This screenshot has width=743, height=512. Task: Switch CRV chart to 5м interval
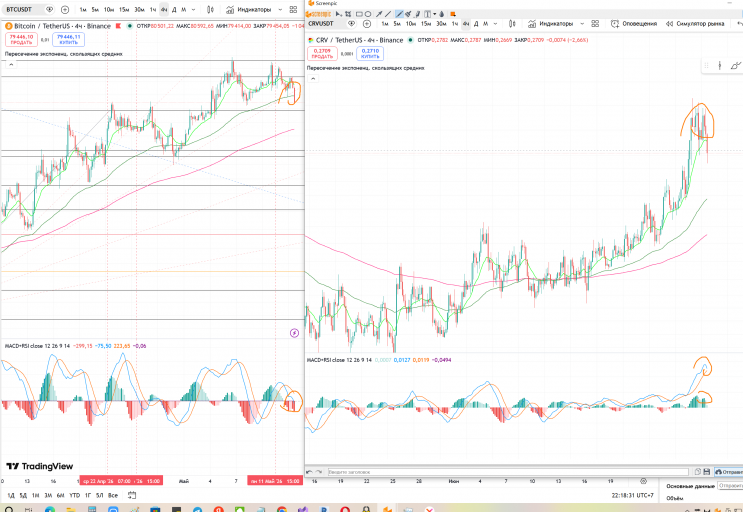pyautogui.click(x=397, y=24)
